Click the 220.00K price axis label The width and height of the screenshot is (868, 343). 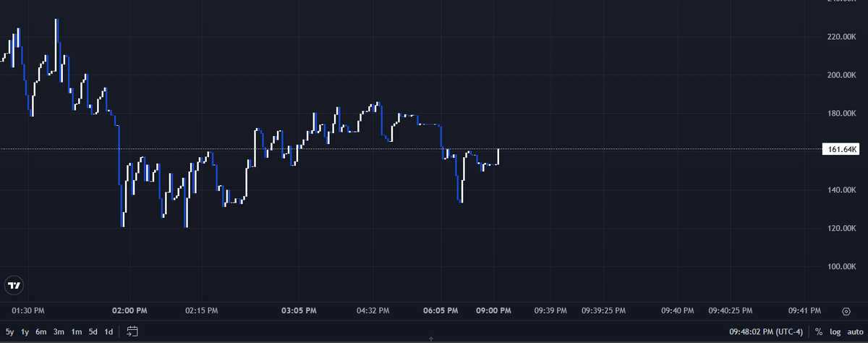[x=842, y=37]
